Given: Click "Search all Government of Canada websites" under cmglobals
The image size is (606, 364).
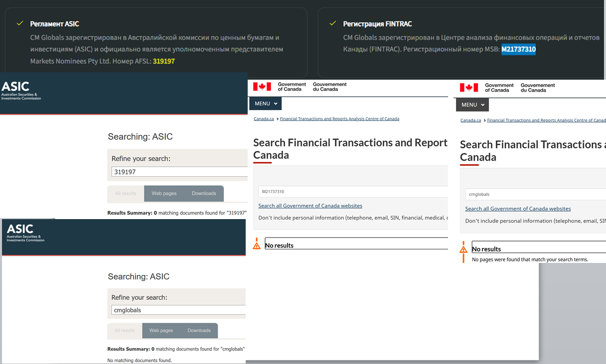Looking at the screenshot, I should point(518,209).
